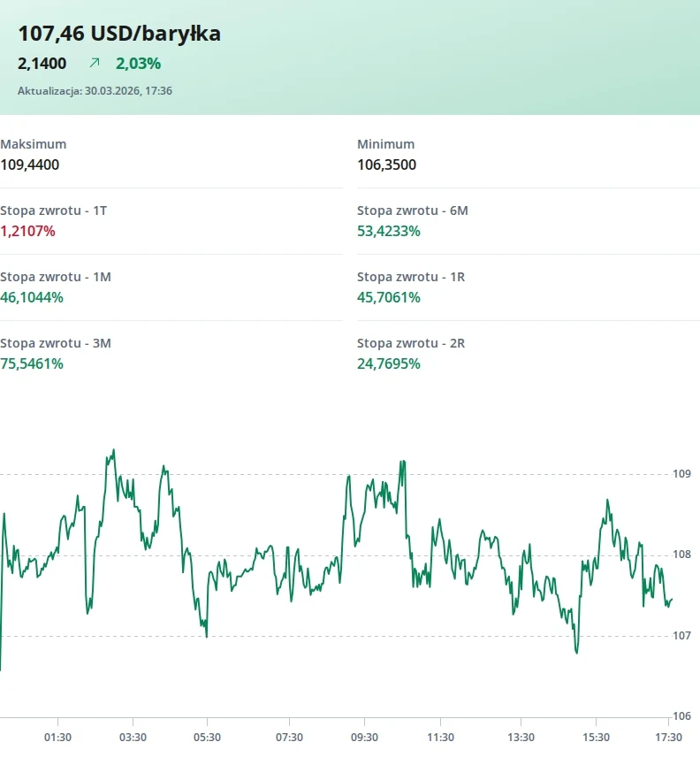Image resolution: width=700 pixels, height=765 pixels.
Task: Click the 109 price axis label
Action: click(x=681, y=474)
